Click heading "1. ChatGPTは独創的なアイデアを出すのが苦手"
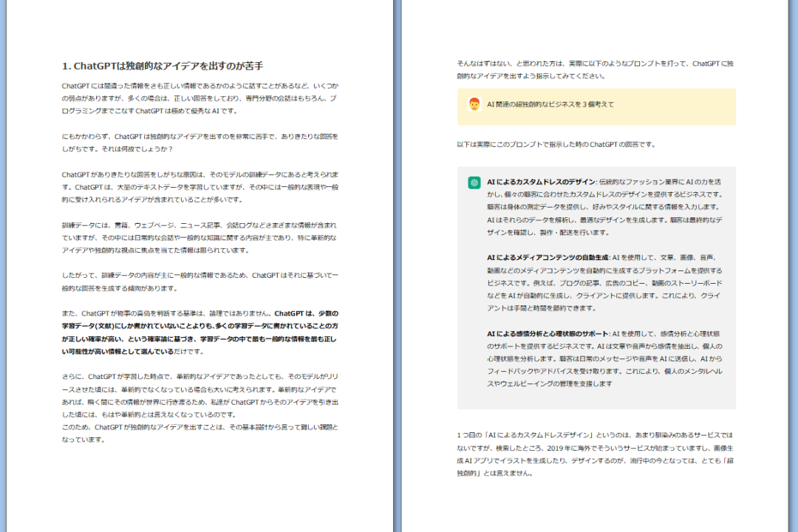 pos(163,66)
